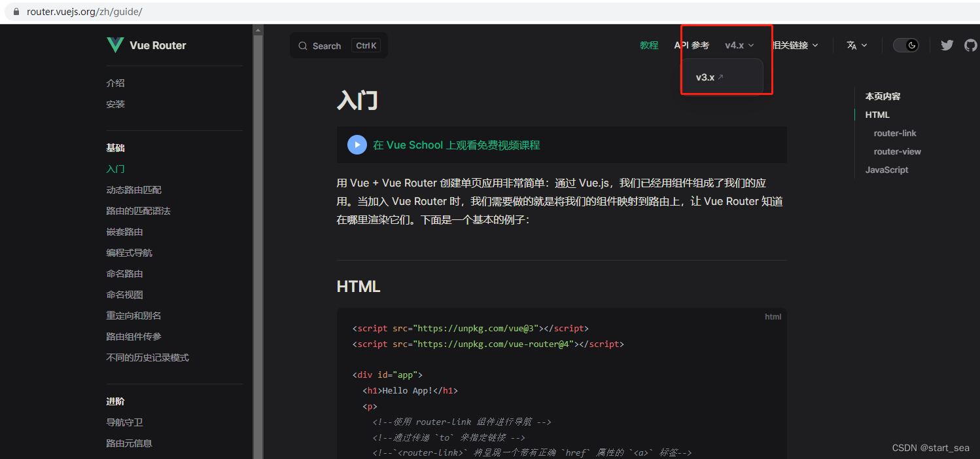This screenshot has width=980, height=459.
Task: Open sidebar link 安装
Action: pyautogui.click(x=116, y=104)
